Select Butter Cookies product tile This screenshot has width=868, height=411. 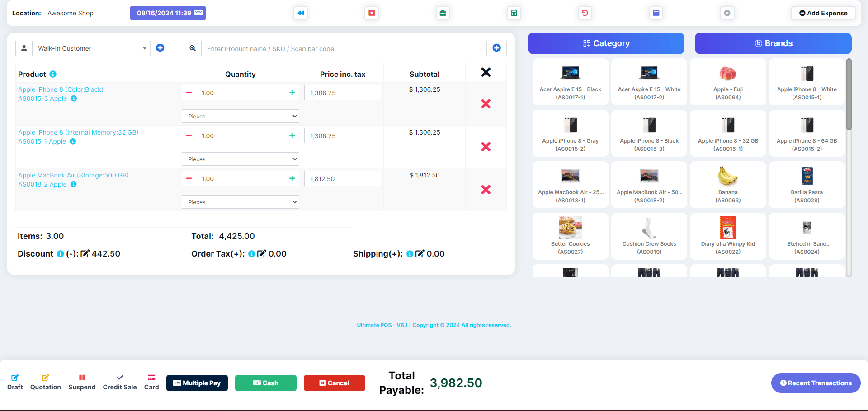coord(571,236)
